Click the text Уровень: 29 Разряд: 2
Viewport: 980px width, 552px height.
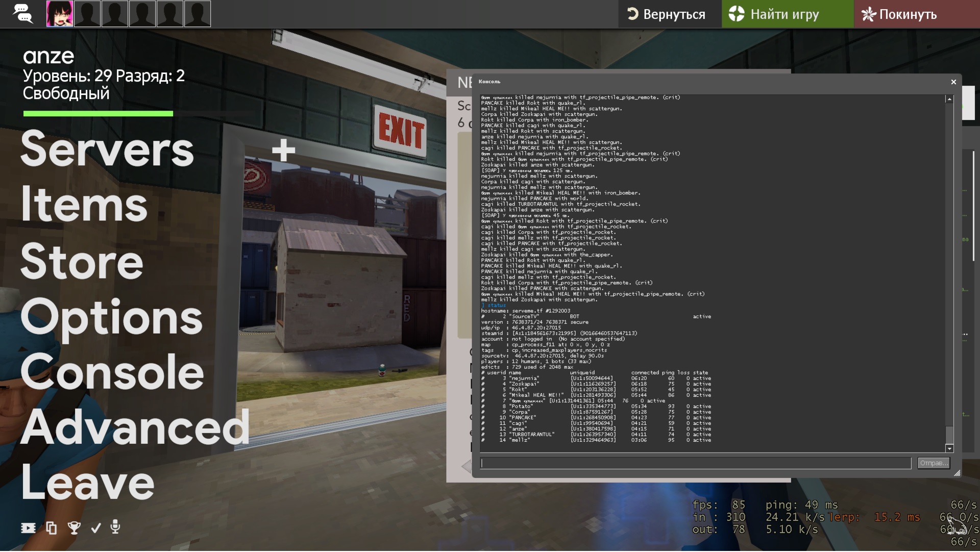(x=104, y=76)
